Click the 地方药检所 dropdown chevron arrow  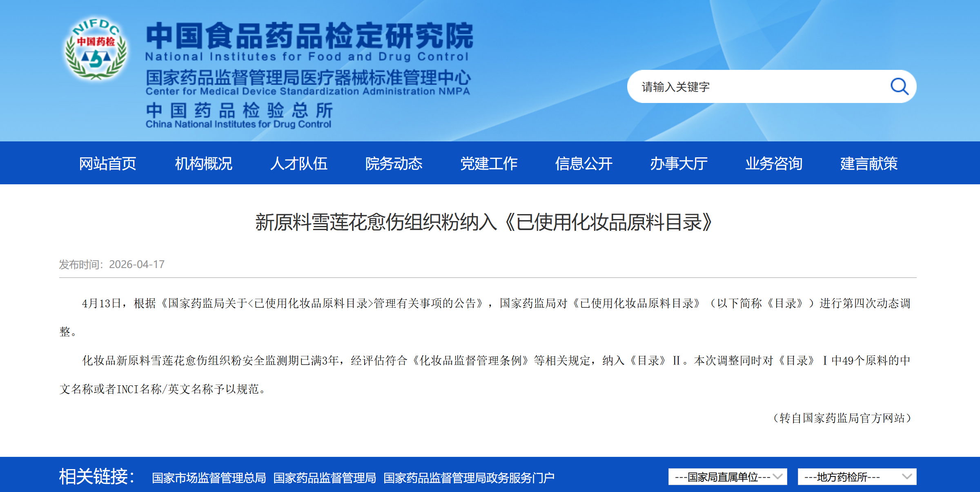point(907,477)
